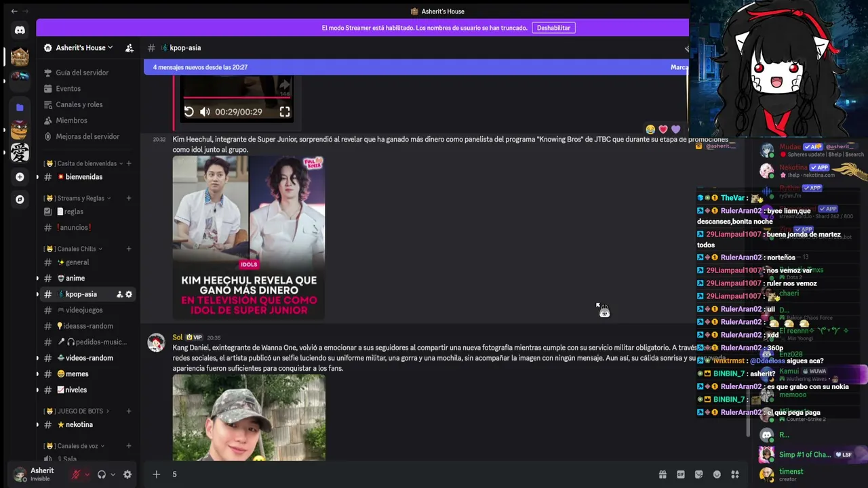The image size is (868, 488).
Task: Disable Streamer mode with Deshabilitar button
Action: click(553, 28)
